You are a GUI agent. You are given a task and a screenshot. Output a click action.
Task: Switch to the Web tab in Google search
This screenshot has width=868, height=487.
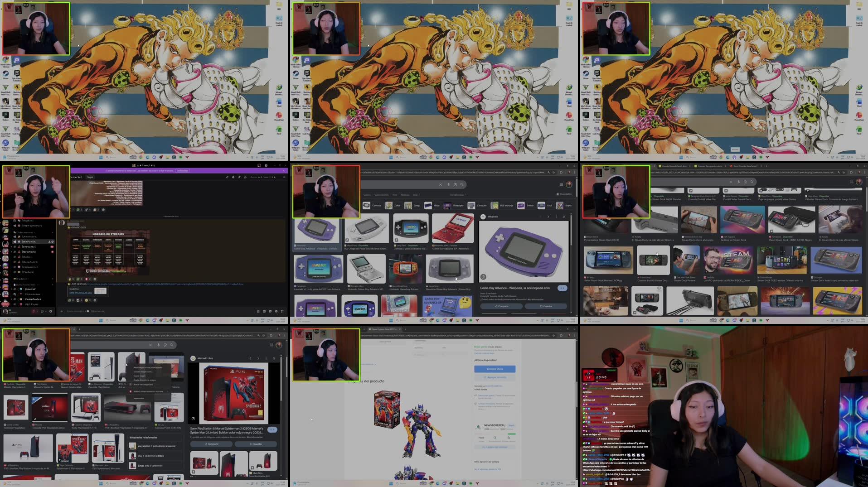coord(395,195)
